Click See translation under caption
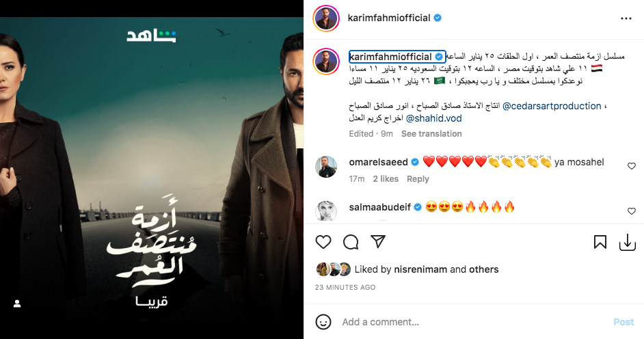The width and height of the screenshot is (644, 339). click(x=431, y=134)
